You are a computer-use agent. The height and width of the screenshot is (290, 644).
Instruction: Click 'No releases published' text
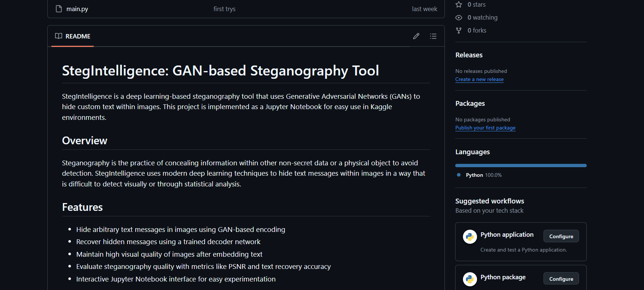pyautogui.click(x=481, y=71)
